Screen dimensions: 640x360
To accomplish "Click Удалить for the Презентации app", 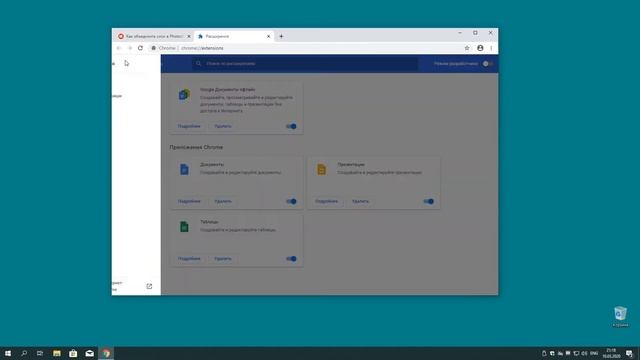I will pos(360,202).
